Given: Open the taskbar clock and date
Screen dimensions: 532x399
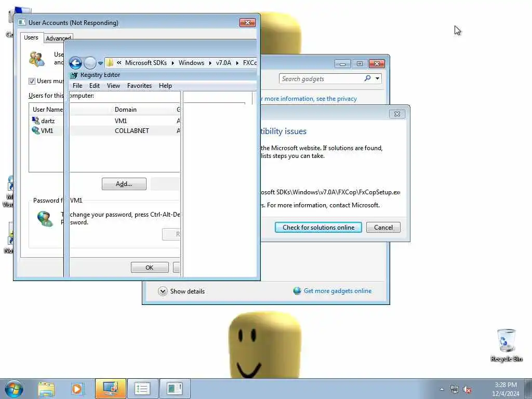Looking at the screenshot, I should pyautogui.click(x=506, y=389).
